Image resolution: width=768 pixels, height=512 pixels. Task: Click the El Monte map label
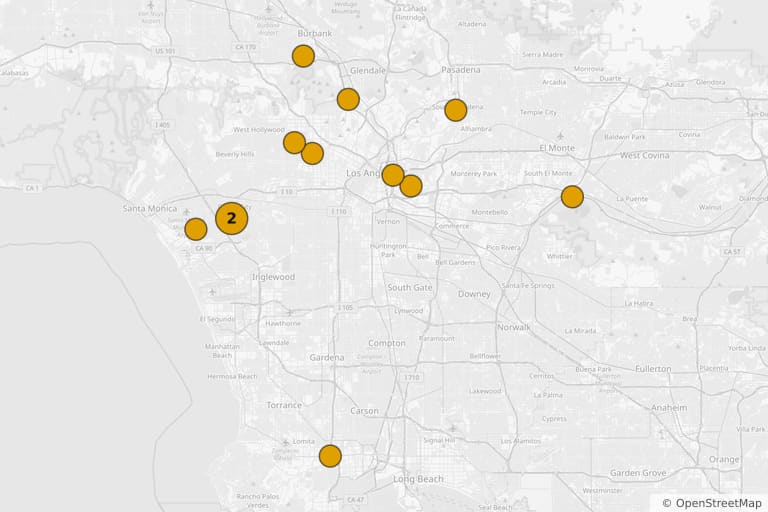pos(557,147)
